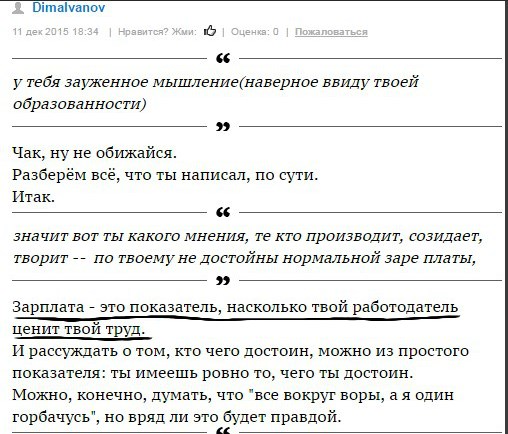
Task: Click the label Нравится? Жми:
Action: click(x=157, y=32)
